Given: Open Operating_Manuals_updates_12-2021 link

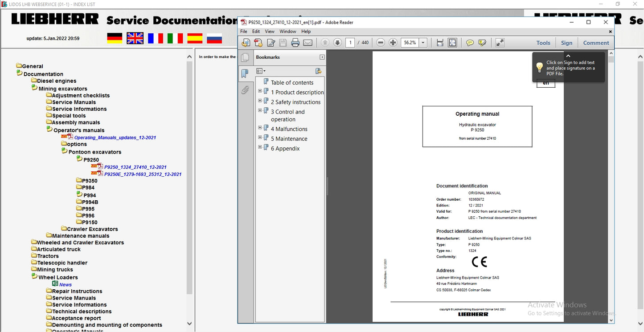Looking at the screenshot, I should pos(115,138).
